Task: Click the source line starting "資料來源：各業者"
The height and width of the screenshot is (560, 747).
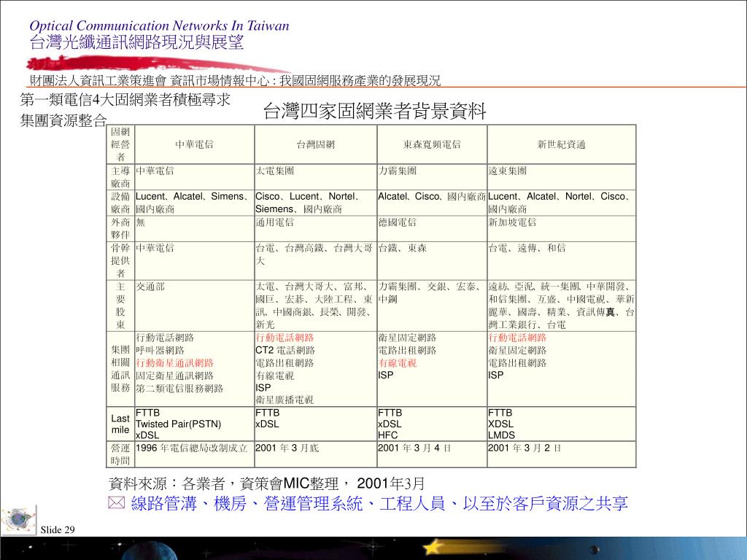Action: (266, 484)
